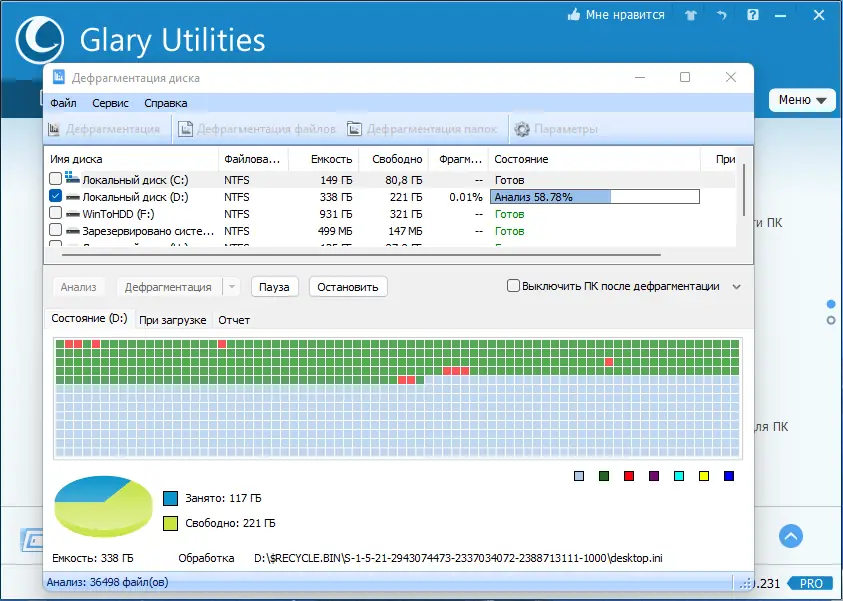Click the Остановить button
The height and width of the screenshot is (601, 843).
pyautogui.click(x=348, y=287)
